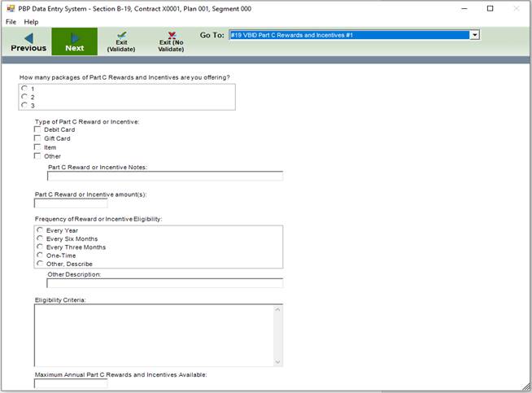This screenshot has height=393, width=532.
Task: Click the Part C Reward or Incentive Notes field
Action: (165, 176)
